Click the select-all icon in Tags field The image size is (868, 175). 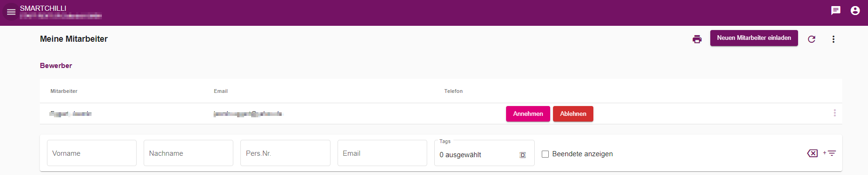[x=522, y=155]
